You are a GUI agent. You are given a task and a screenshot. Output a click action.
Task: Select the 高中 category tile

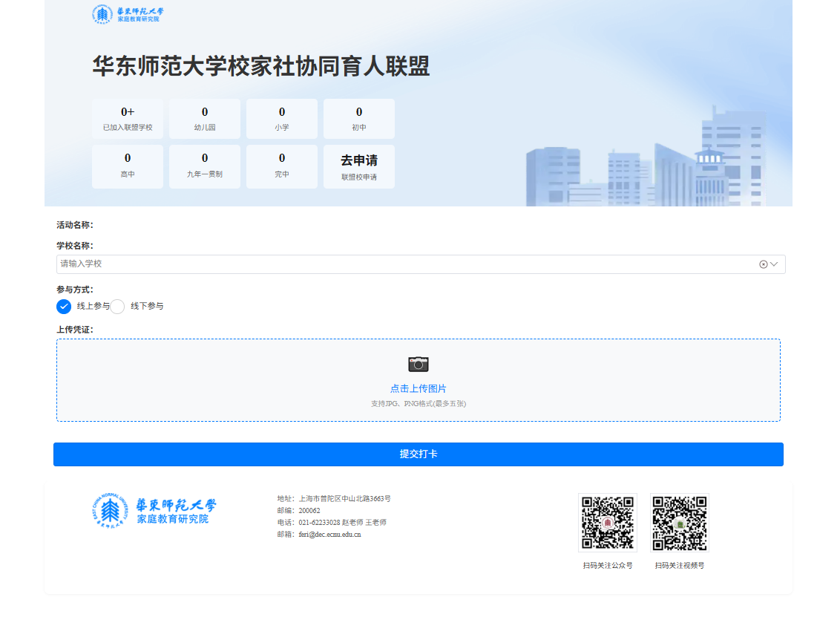tap(128, 167)
